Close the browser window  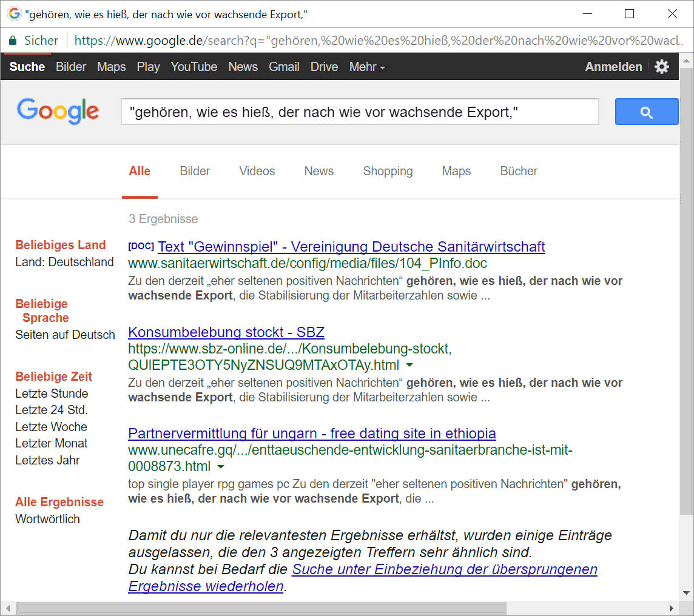tap(672, 14)
